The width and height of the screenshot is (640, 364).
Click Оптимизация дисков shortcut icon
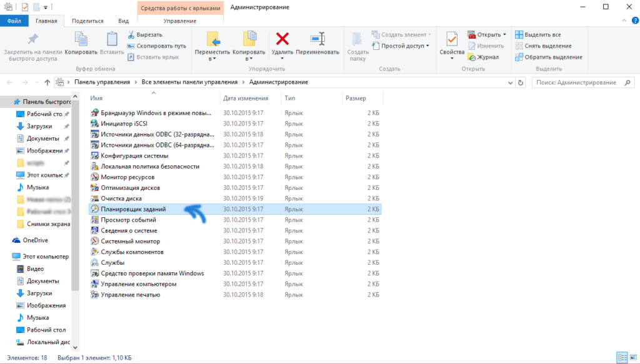[x=95, y=187]
